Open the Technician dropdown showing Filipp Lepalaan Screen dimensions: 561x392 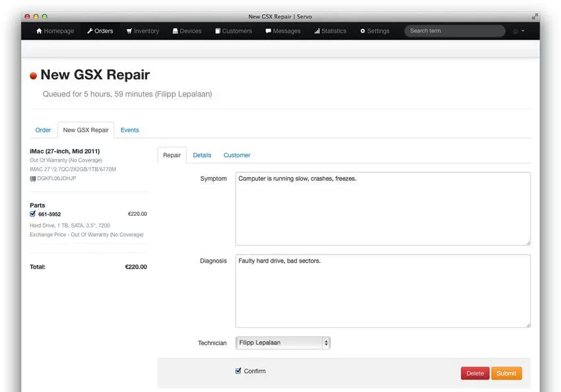pos(282,343)
